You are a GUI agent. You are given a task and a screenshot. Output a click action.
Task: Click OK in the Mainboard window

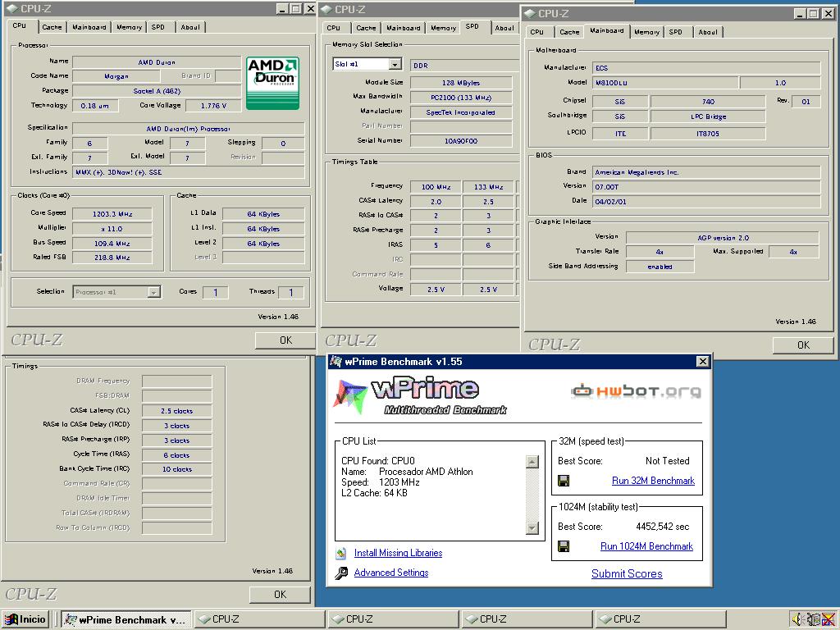tap(803, 345)
